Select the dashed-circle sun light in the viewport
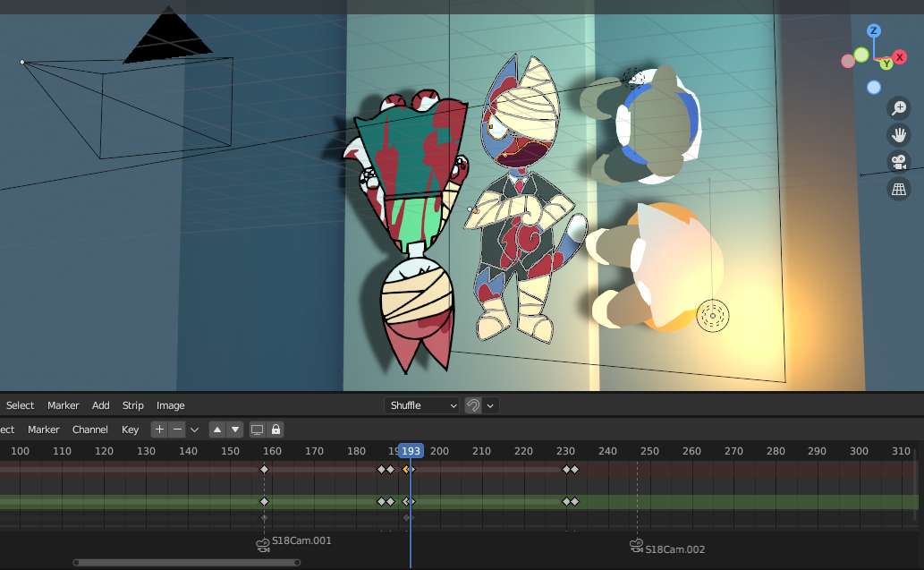The image size is (924, 570). point(712,316)
